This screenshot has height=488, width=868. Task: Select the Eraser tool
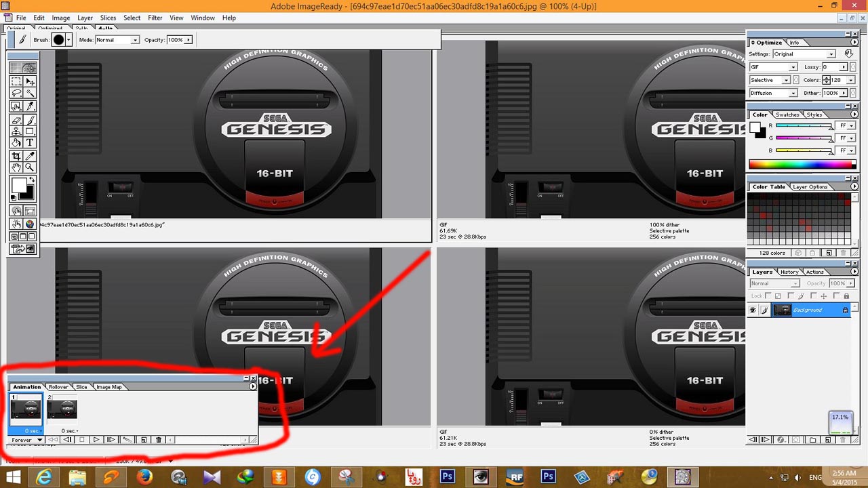(16, 120)
